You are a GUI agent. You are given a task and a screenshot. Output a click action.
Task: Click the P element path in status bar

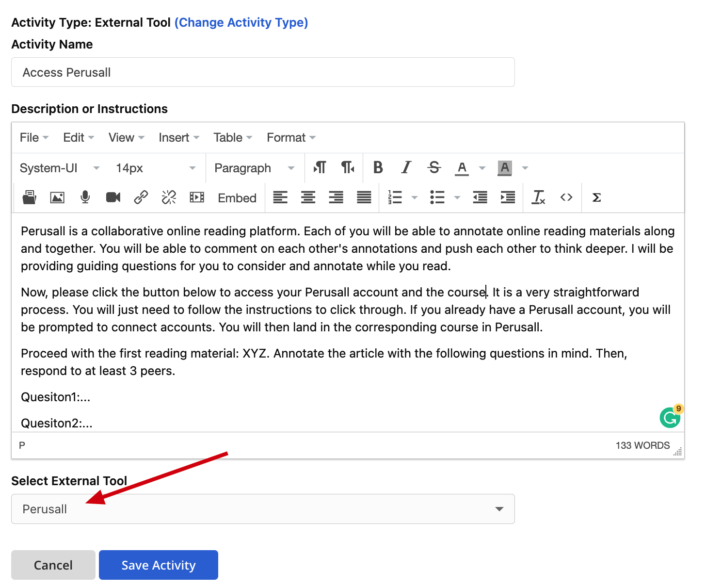coord(22,445)
